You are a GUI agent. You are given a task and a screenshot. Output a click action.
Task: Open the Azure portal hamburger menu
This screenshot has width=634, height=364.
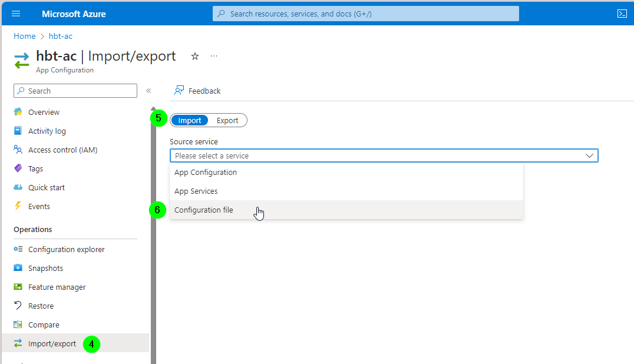[x=16, y=14]
